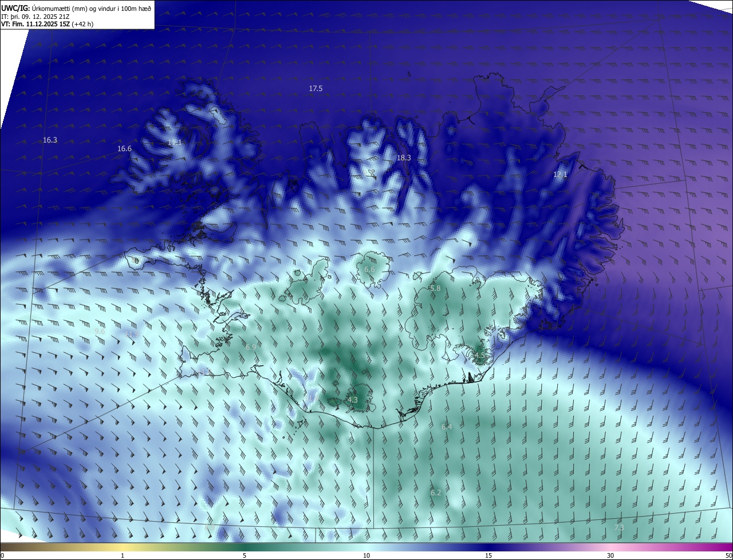This screenshot has width=733, height=560.
Task: Select the 5.8 value label
Action: (435, 289)
